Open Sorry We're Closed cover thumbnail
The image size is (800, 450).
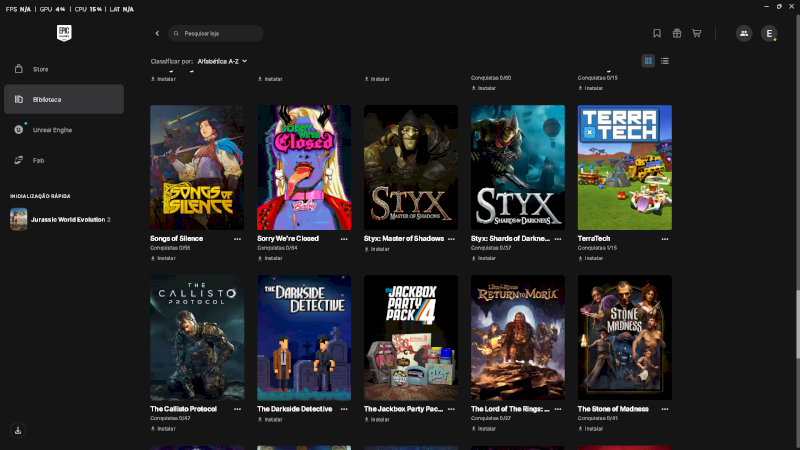[x=304, y=167]
